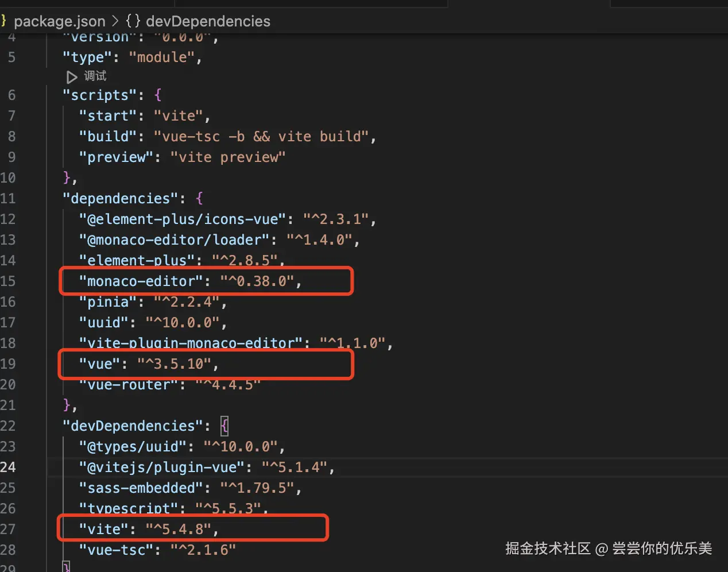Click the "^5.4.8" version value
The image size is (728, 572).
point(179,530)
